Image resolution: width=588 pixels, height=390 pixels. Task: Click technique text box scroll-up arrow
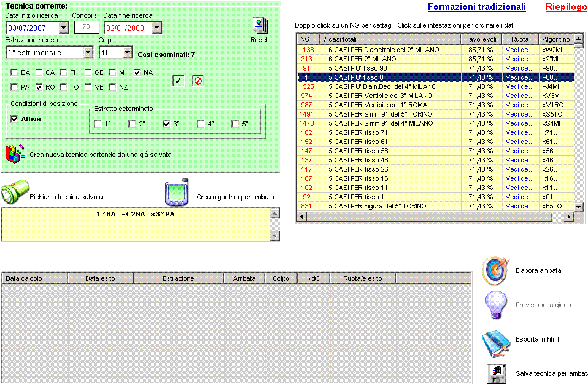[275, 213]
